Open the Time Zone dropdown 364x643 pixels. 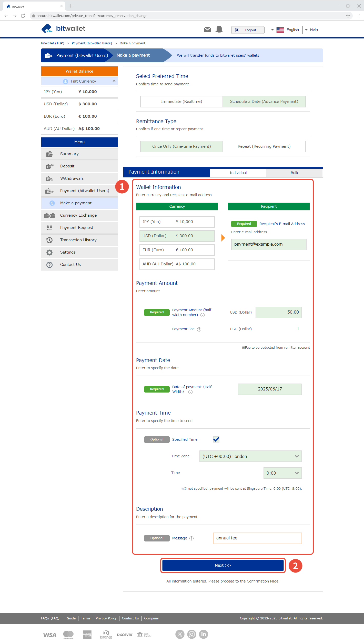click(x=250, y=456)
